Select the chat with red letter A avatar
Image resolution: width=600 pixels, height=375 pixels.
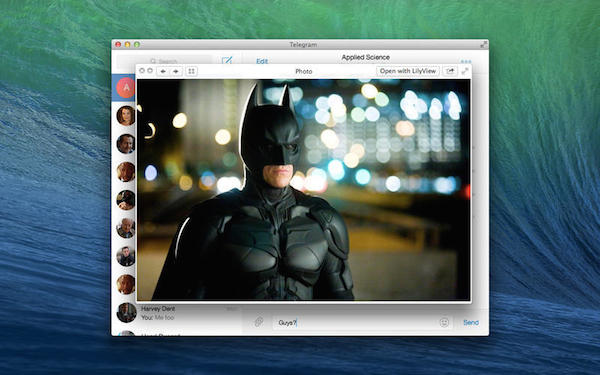coord(126,88)
